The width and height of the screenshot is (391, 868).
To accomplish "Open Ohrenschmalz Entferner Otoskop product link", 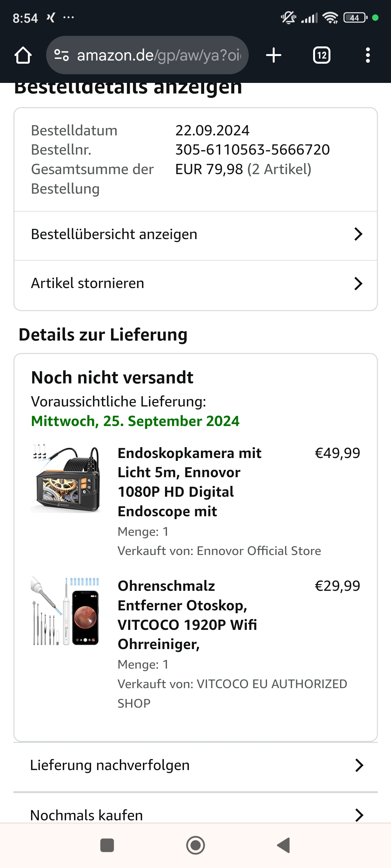I will pyautogui.click(x=187, y=615).
